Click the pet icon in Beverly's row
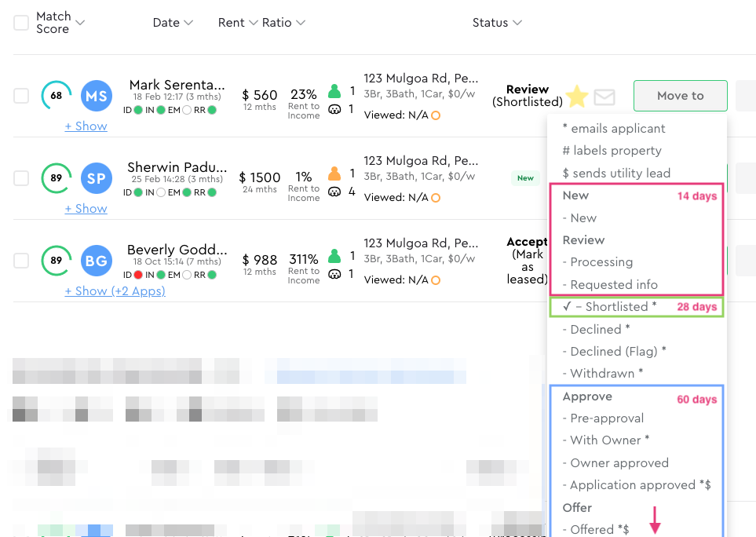 334,274
